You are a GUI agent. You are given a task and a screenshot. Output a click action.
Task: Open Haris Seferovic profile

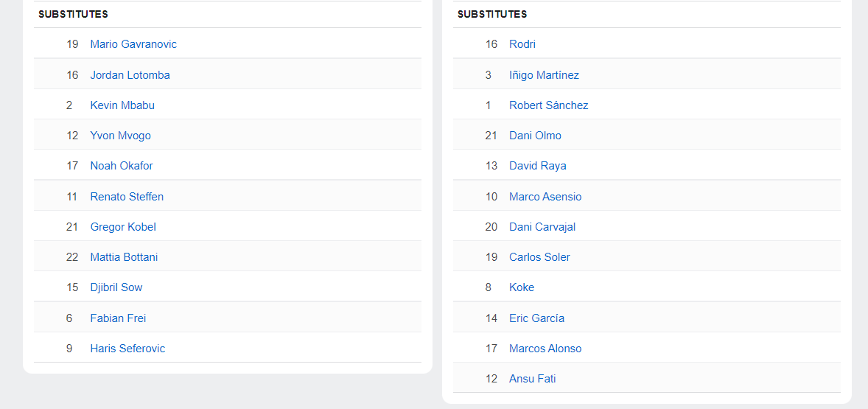(127, 349)
